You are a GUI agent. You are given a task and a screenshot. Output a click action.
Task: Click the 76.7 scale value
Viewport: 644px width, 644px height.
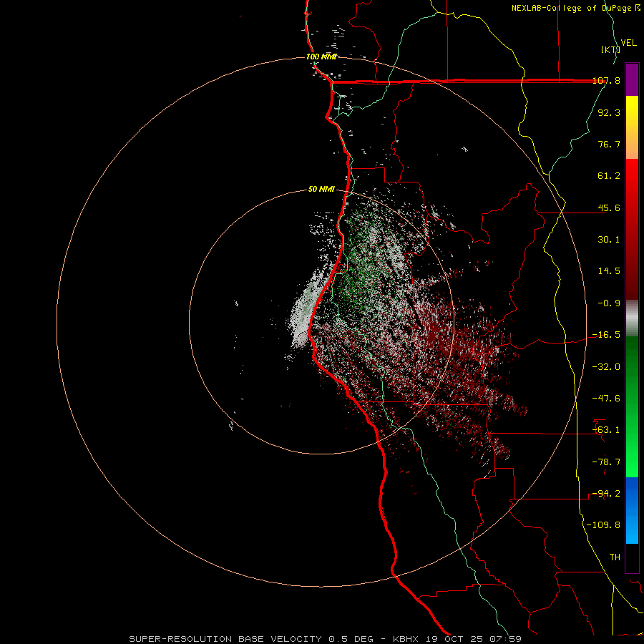point(609,144)
